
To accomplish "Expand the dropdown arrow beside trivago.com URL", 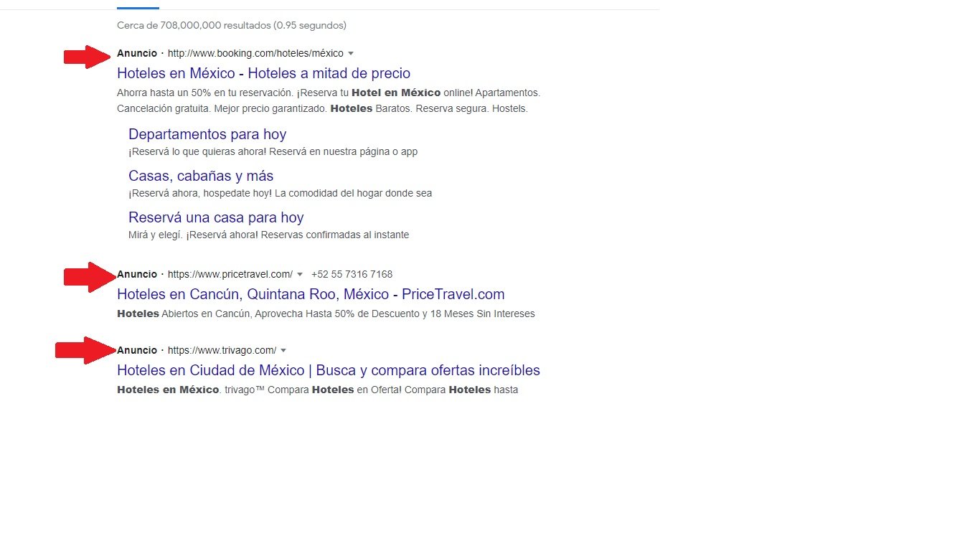I will point(283,351).
